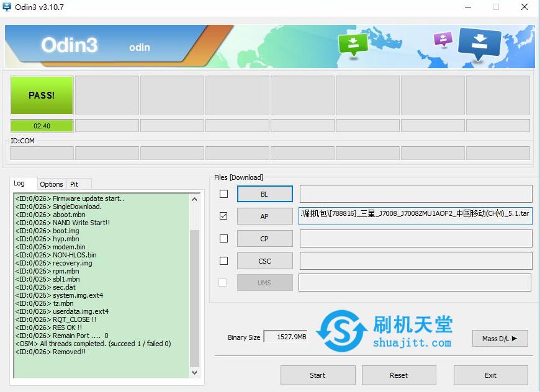
Task: Click the log scrollbar down arrow
Action: tap(194, 373)
